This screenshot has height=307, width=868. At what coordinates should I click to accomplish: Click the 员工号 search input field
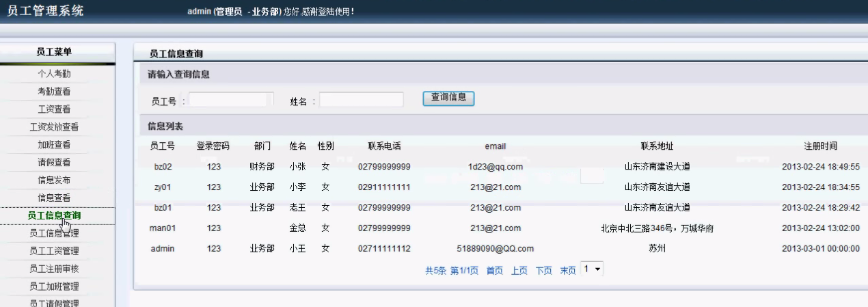click(231, 100)
